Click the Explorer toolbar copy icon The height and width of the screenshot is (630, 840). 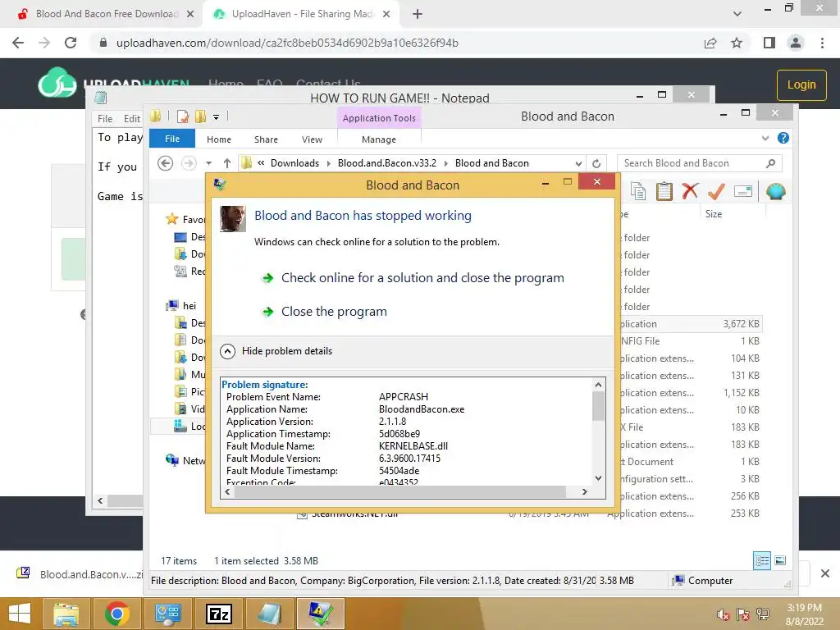(x=637, y=191)
